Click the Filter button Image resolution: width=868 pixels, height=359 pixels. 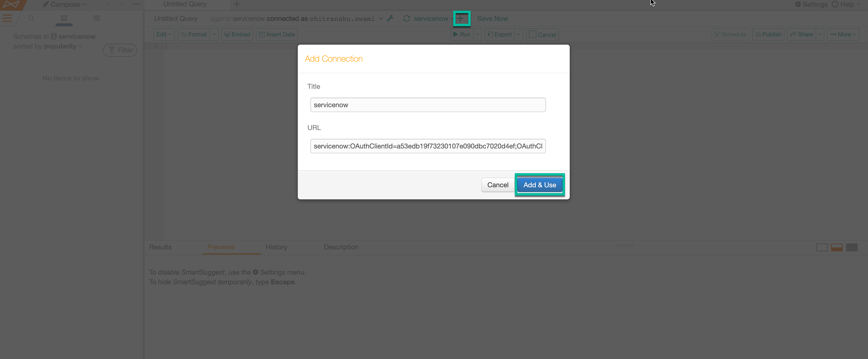(x=120, y=50)
